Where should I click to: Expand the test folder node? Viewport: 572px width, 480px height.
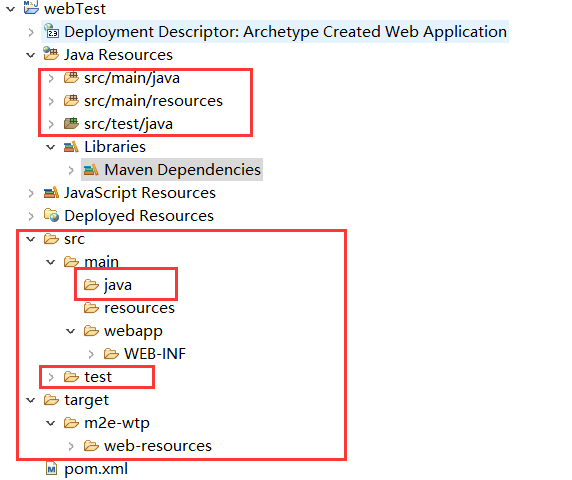pyautogui.click(x=51, y=377)
